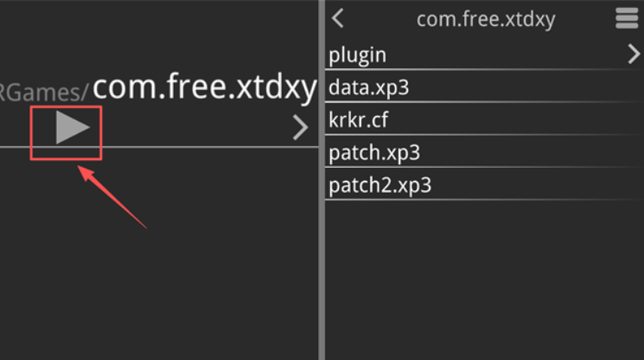
Task: Click empty area under the play button row
Action: [159, 254]
